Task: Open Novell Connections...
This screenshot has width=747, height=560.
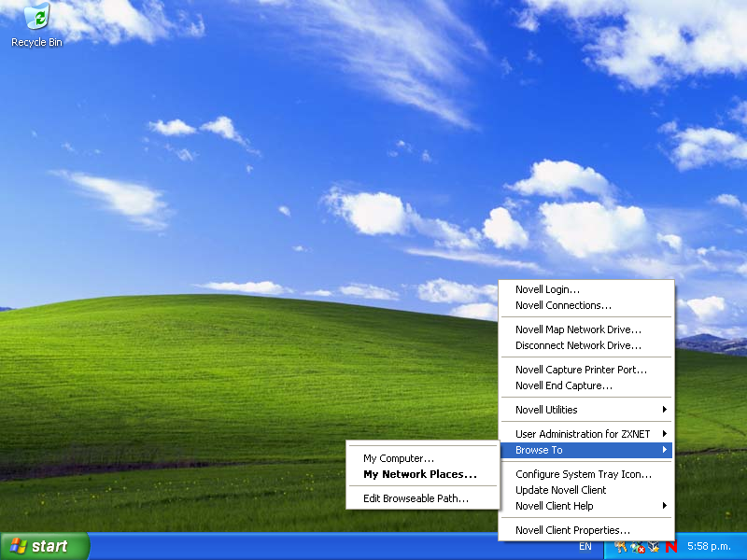Action: 586,305
